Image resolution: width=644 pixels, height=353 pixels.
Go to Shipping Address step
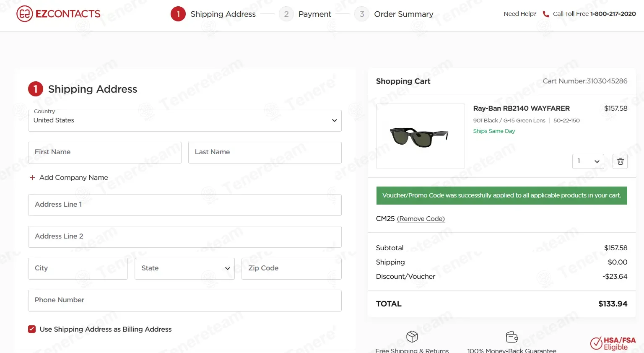point(223,14)
